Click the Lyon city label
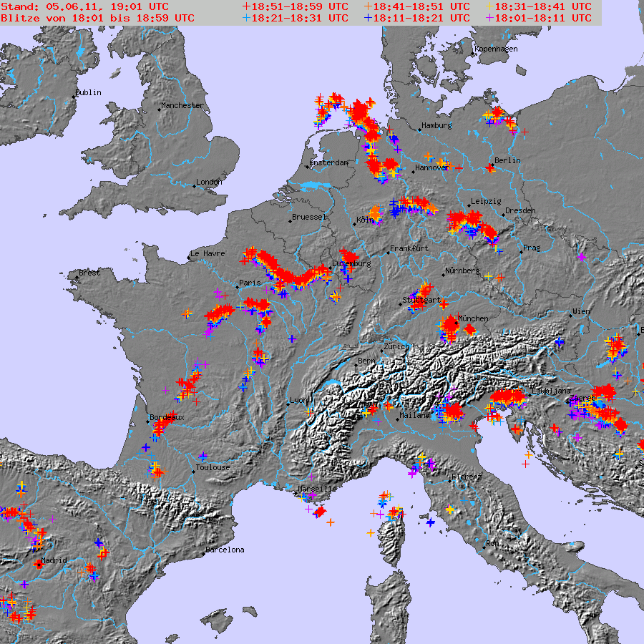This screenshot has height=644, width=644. pyautogui.click(x=298, y=401)
